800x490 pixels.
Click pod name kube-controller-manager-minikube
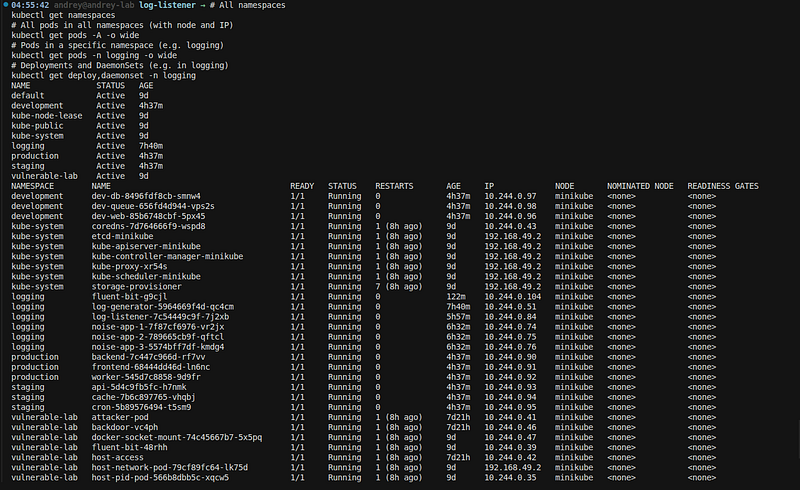tap(167, 256)
